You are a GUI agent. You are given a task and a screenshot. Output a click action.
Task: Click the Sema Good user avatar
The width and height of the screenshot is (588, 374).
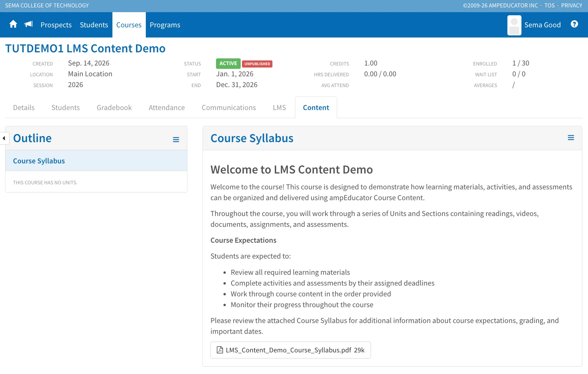[x=514, y=25]
